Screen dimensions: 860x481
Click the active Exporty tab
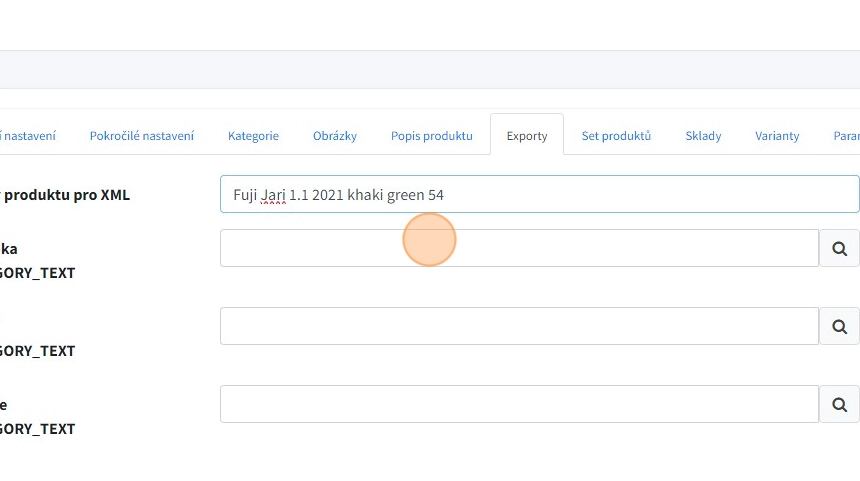pyautogui.click(x=527, y=136)
